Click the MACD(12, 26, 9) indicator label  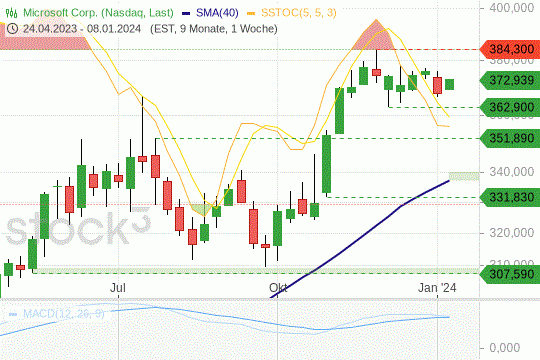(x=63, y=314)
